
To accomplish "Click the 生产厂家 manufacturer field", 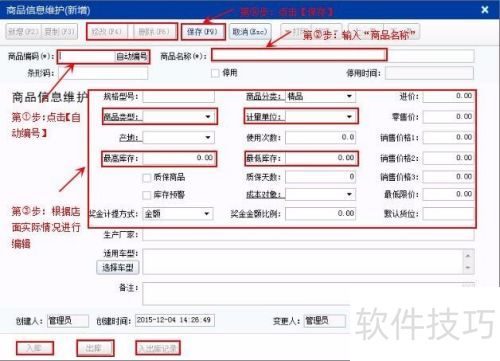I will pyautogui.click(x=308, y=235).
